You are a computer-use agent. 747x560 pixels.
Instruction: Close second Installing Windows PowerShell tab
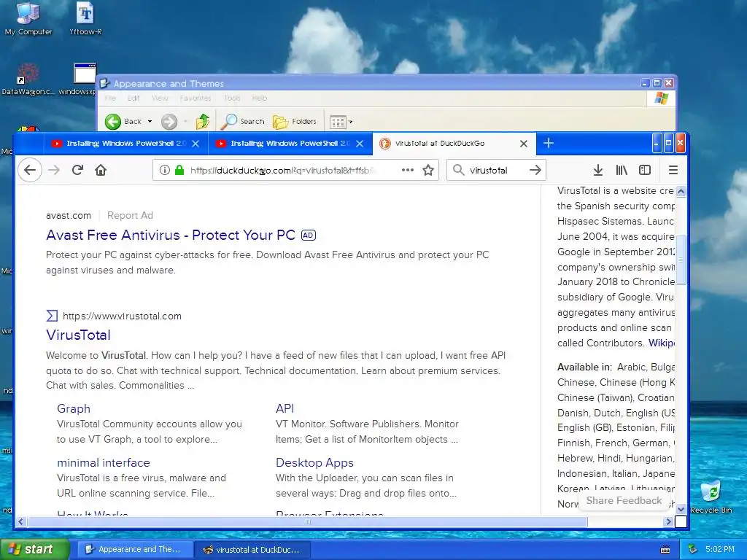coord(360,144)
